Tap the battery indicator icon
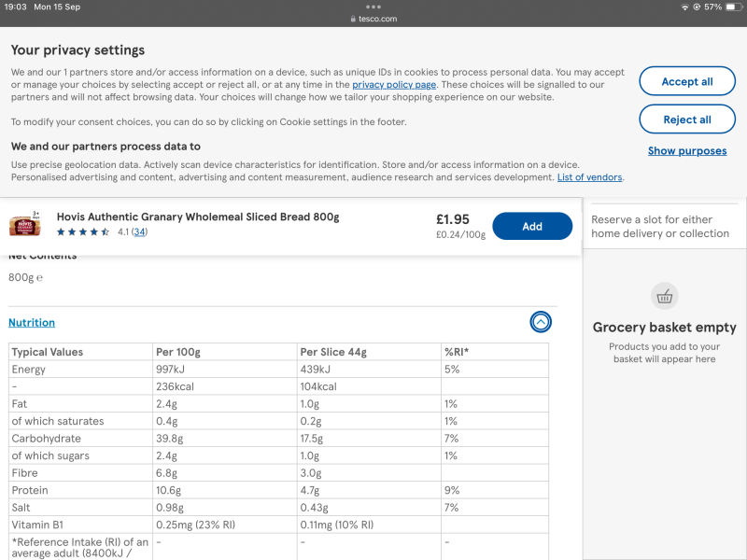747x560 pixels. (x=730, y=7)
